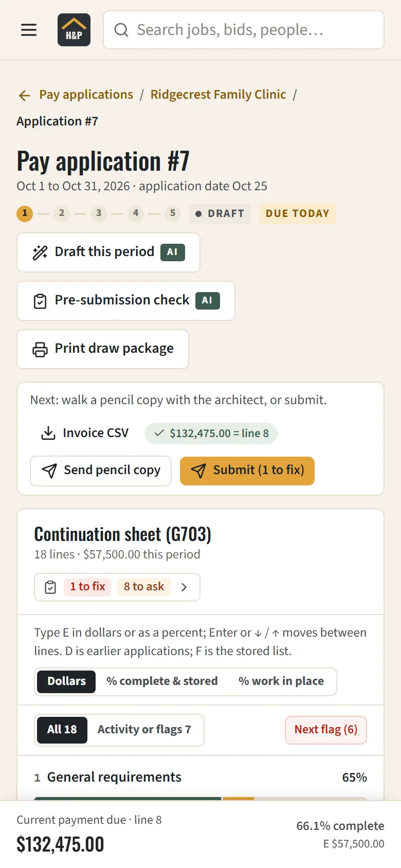Click Draft this period button
Image resolution: width=401 pixels, height=868 pixels.
pyautogui.click(x=108, y=252)
